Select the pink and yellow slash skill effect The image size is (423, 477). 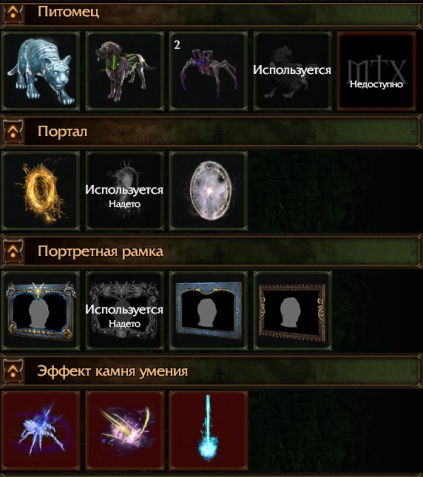125,431
